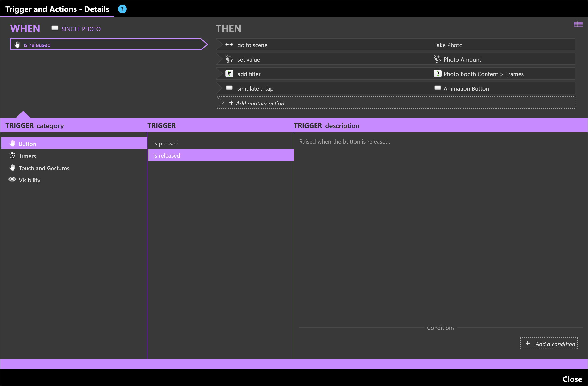Click 'Add another action' row
This screenshot has height=386, width=588.
pos(260,103)
